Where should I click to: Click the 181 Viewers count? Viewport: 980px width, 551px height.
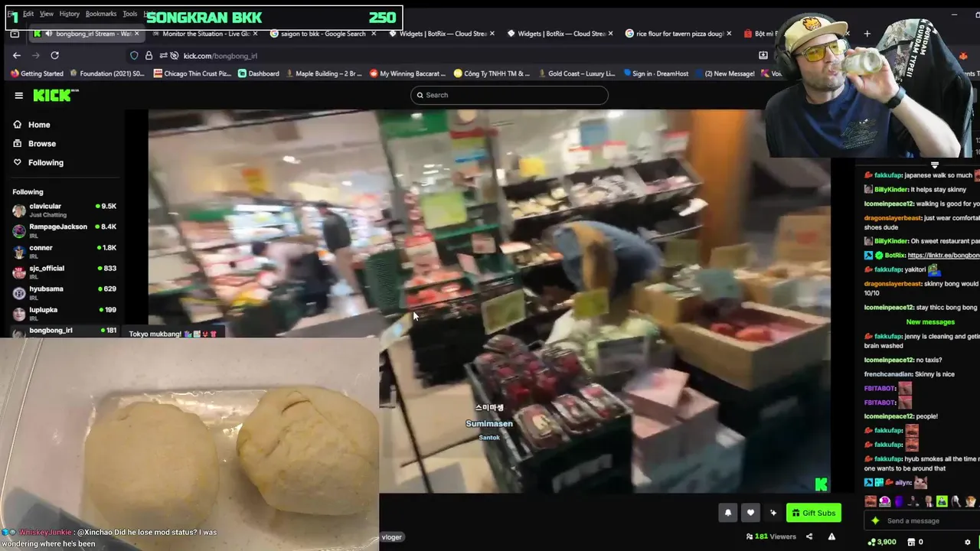point(770,536)
